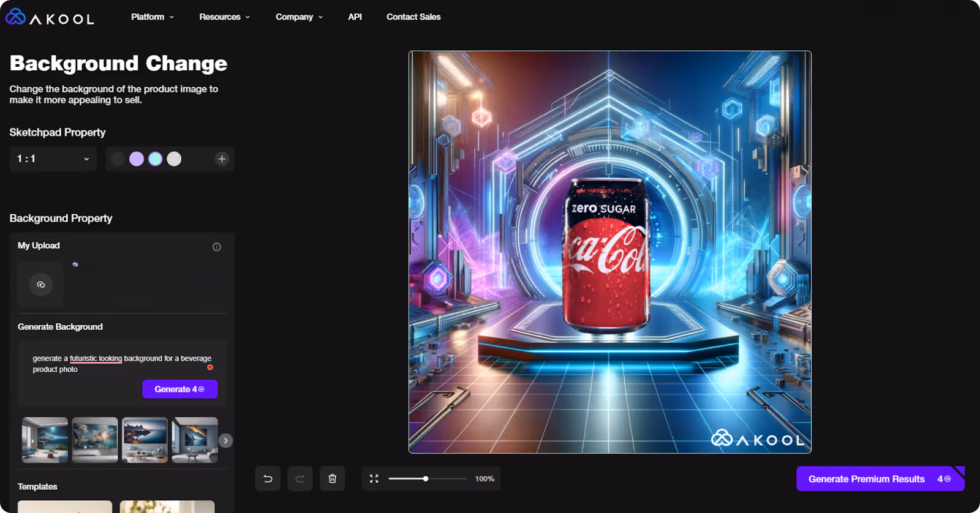Viewport: 980px width, 513px height.
Task: Open the Platform menu
Action: (153, 17)
